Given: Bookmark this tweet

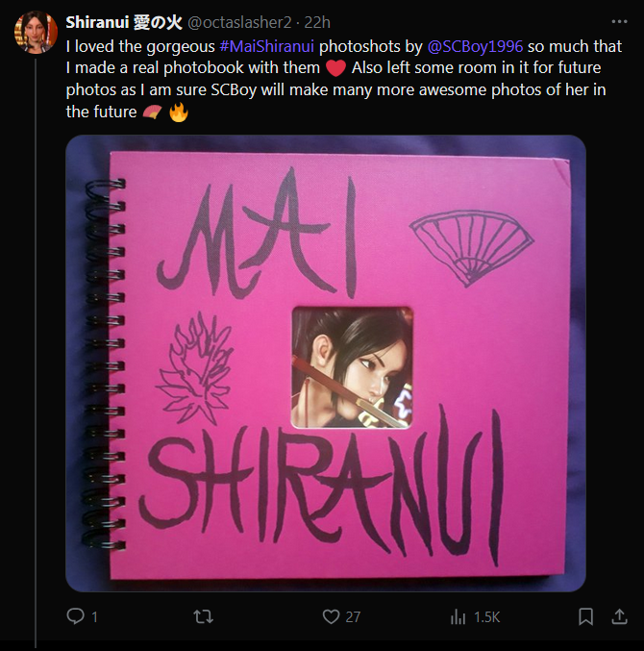Looking at the screenshot, I should 585,616.
